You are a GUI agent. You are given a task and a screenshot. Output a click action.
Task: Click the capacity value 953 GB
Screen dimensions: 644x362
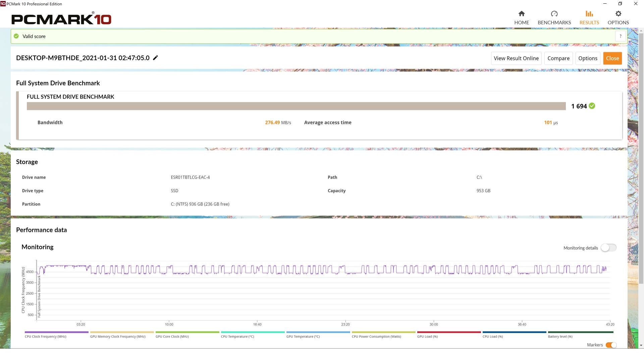(x=483, y=191)
